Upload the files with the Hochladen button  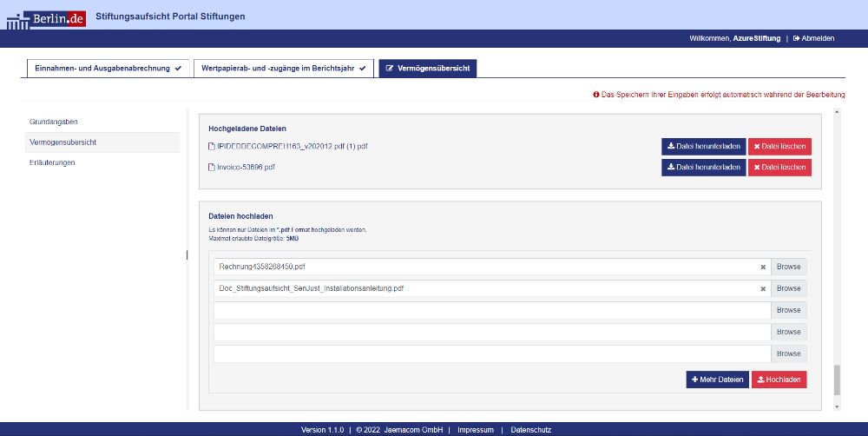779,380
